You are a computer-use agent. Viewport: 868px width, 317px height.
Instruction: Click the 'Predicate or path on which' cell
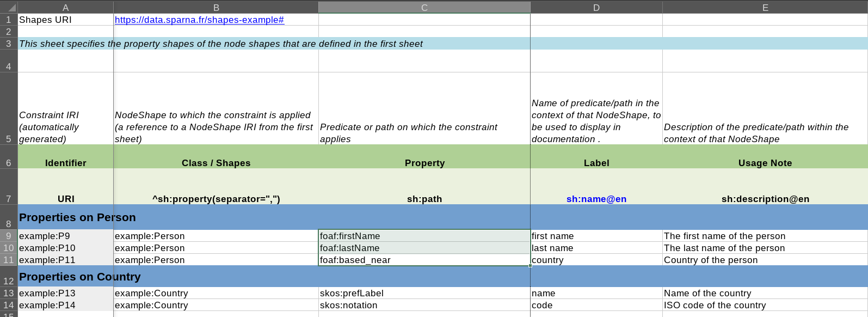[424, 108]
